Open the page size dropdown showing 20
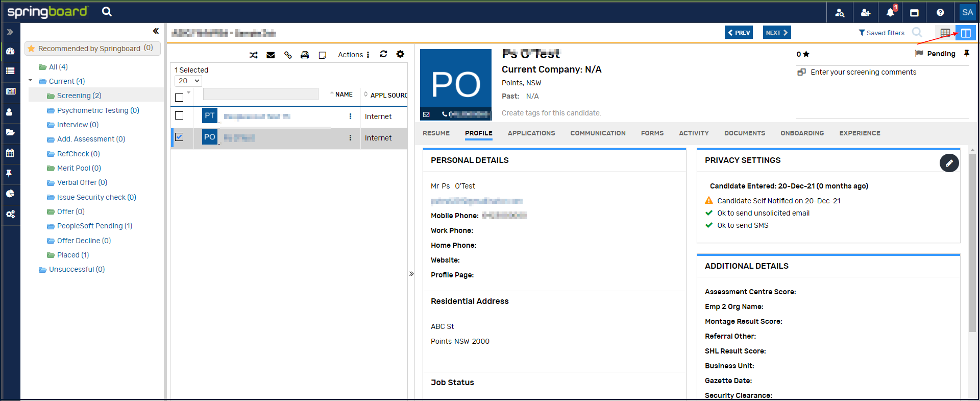This screenshot has width=980, height=401. (x=188, y=81)
